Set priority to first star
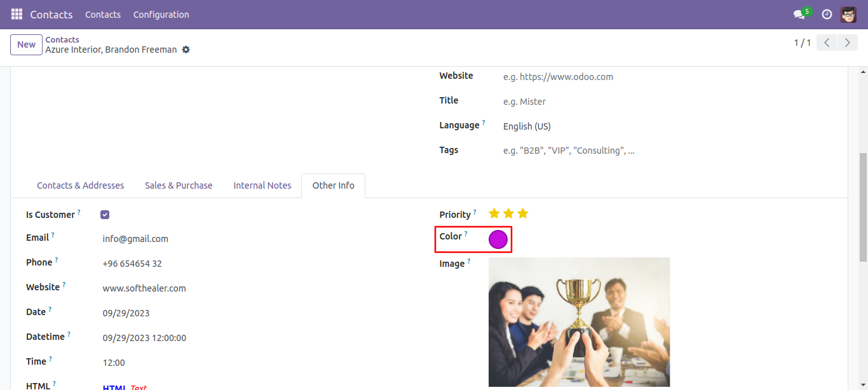This screenshot has height=390, width=868. coord(494,213)
